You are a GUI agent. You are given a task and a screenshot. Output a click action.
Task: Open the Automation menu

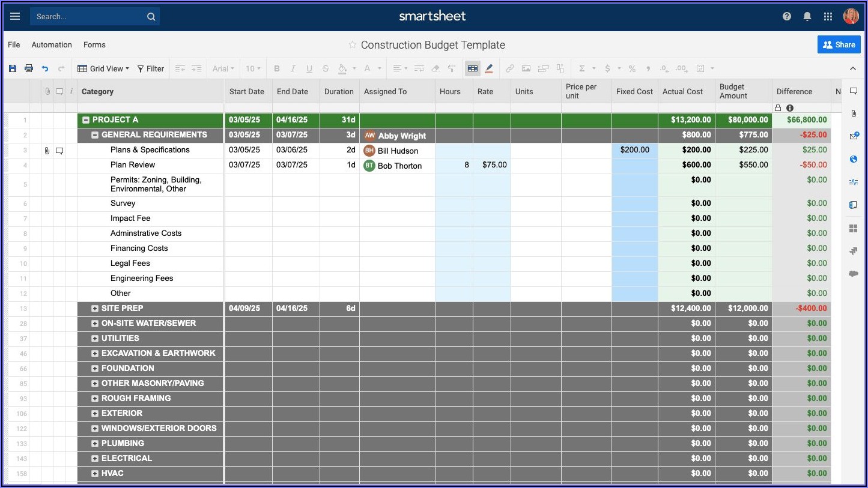52,45
